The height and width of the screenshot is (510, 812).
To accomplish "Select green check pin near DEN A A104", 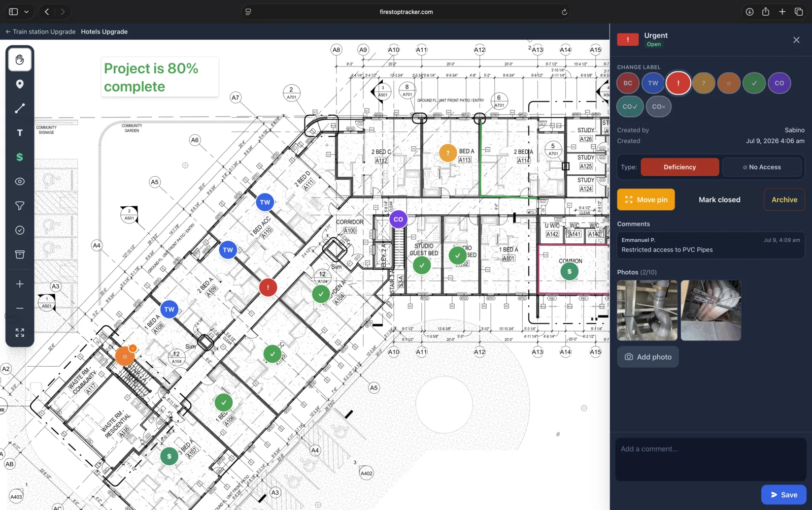I will (x=321, y=294).
